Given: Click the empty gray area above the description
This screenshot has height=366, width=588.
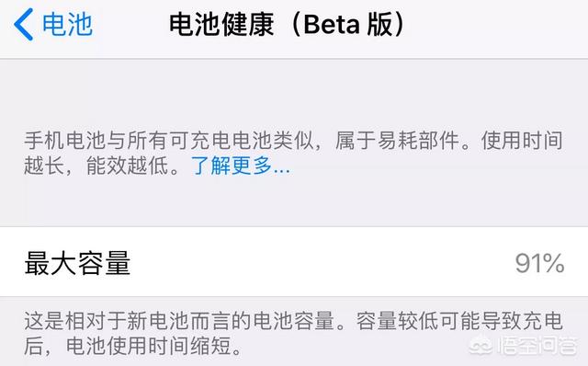Looking at the screenshot, I should [294, 94].
